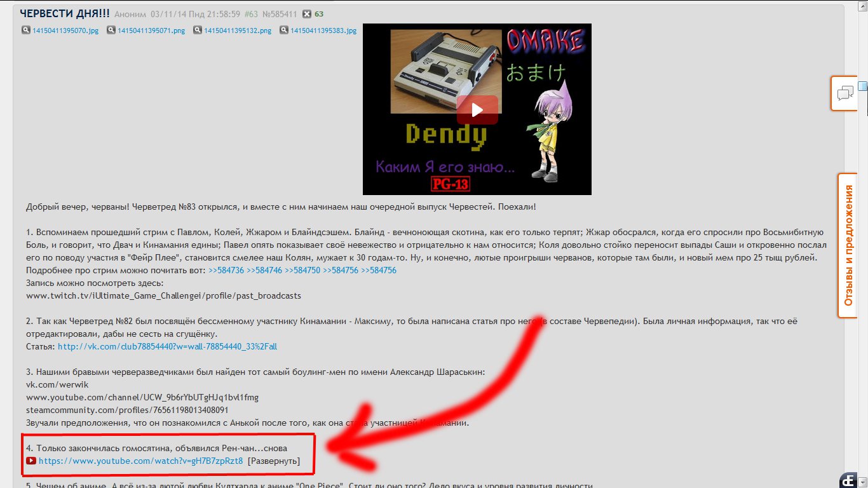
Task: Click the 'Запись можно посмотреть здесь:' line
Action: tap(95, 283)
